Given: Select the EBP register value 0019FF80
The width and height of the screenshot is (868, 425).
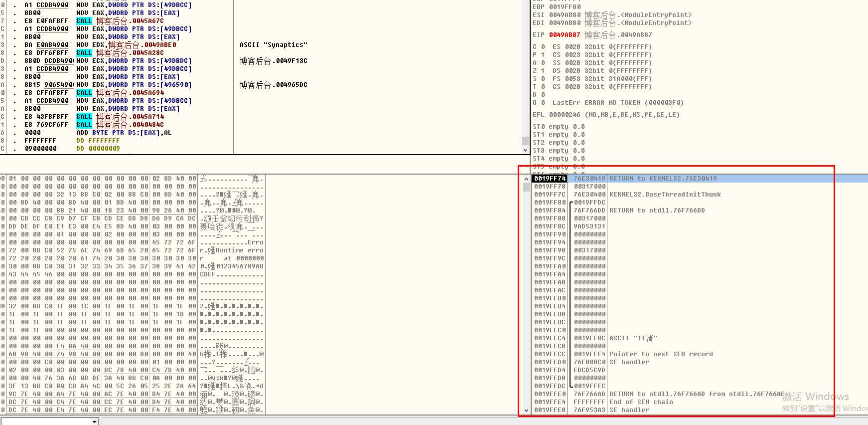Looking at the screenshot, I should tap(565, 7).
